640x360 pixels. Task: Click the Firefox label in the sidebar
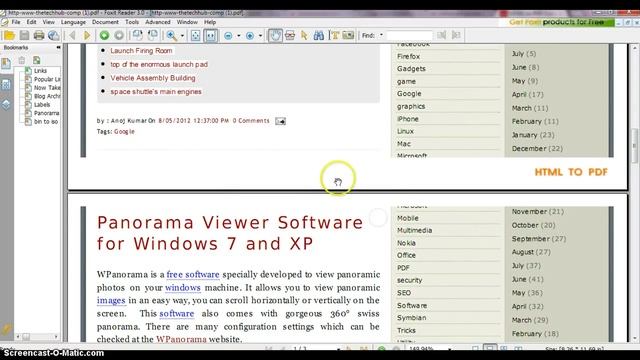(408, 56)
